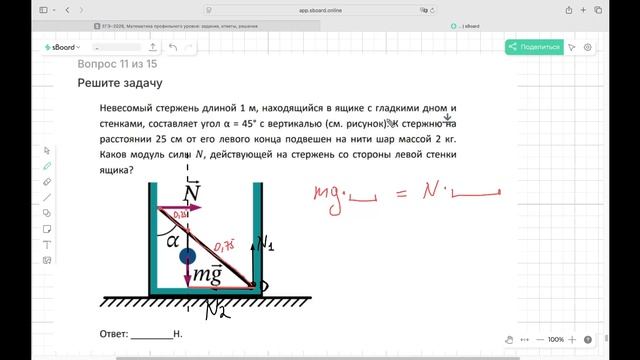The height and width of the screenshot is (360, 640).
Task: Toggle the Safari sidebar button
Action: point(43,10)
